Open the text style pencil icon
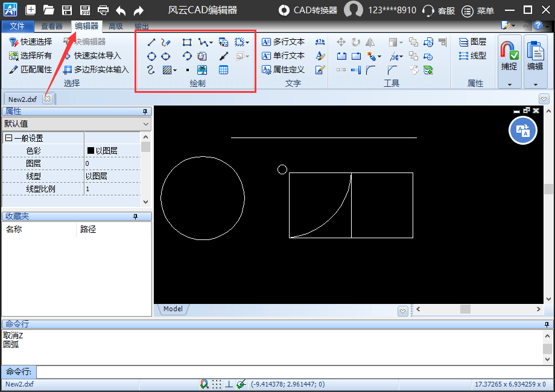This screenshot has height=392, width=555. pyautogui.click(x=320, y=55)
